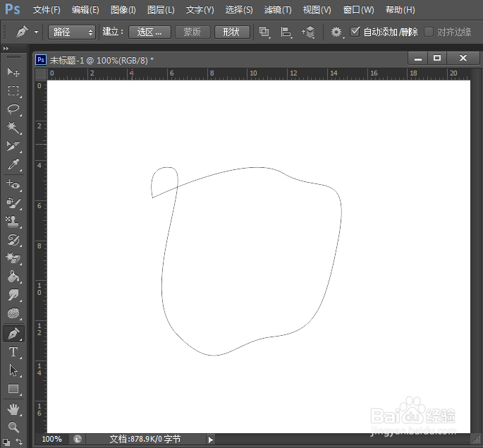Open the 路径 mode dropdown

[x=71, y=32]
